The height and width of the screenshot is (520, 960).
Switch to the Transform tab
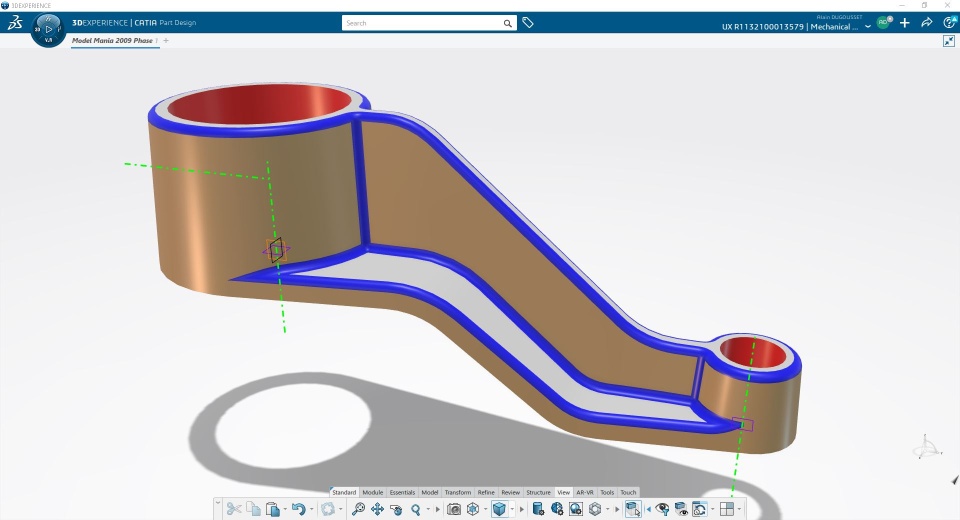click(458, 492)
